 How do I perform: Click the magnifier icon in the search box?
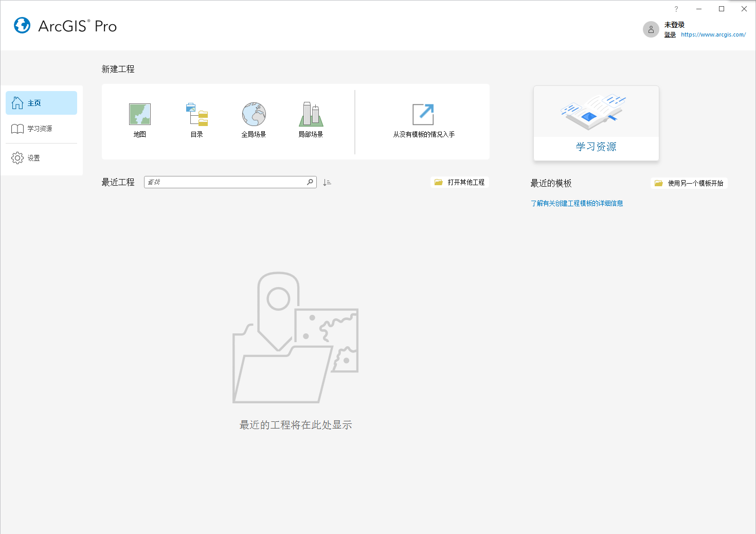(x=310, y=182)
